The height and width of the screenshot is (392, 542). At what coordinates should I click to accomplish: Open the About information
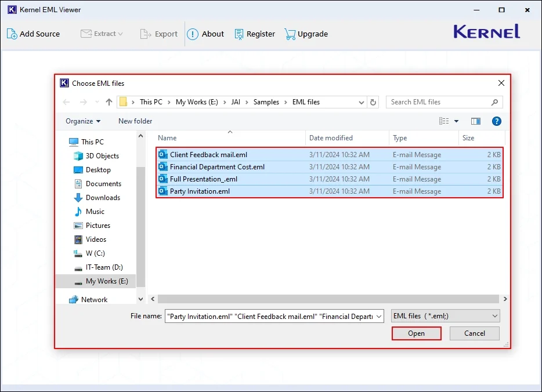pyautogui.click(x=206, y=34)
